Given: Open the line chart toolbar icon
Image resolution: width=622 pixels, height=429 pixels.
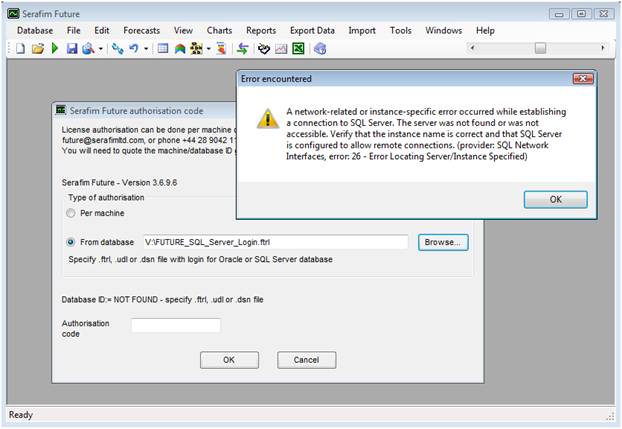Looking at the screenshot, I should [281, 49].
